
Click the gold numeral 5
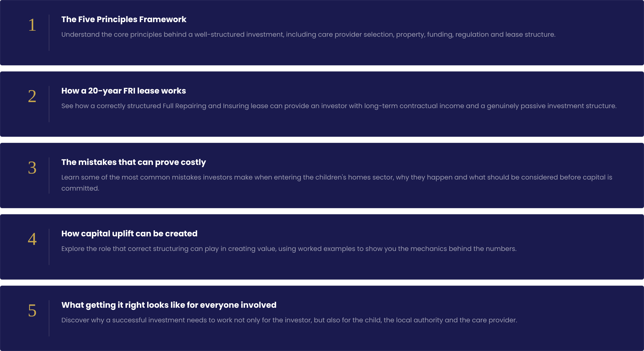32,311
